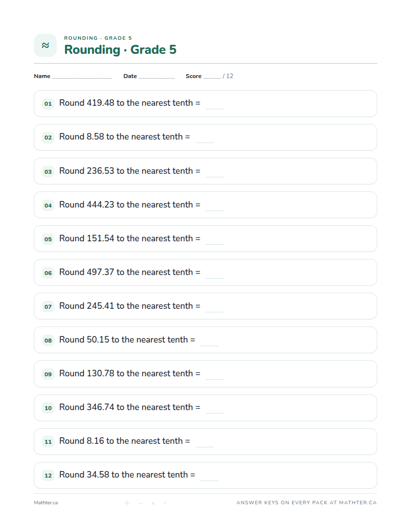Select the large "Rounding · Grade 5" heading
This screenshot has width=411, height=532.
pos(120,49)
